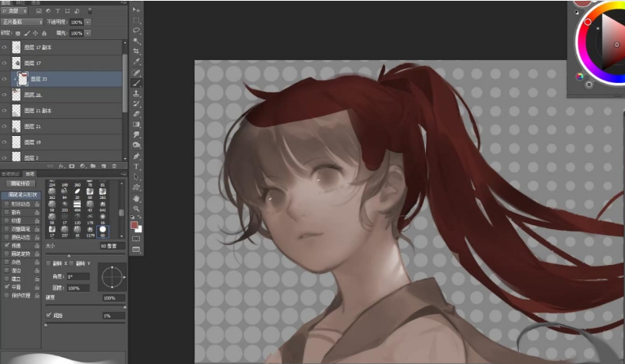Hide layer 图层 19
Viewport: 625px width, 364px height.
(5, 142)
